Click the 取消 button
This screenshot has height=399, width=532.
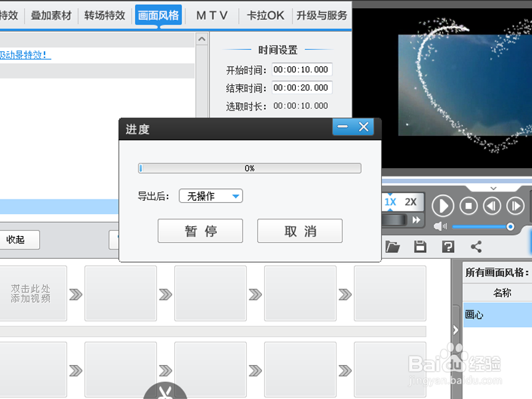click(x=300, y=231)
